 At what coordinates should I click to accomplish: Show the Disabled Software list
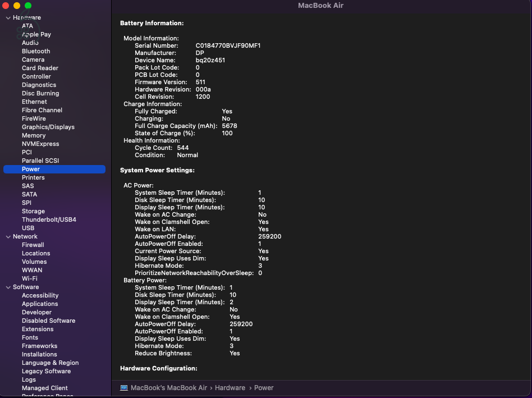(x=48, y=321)
